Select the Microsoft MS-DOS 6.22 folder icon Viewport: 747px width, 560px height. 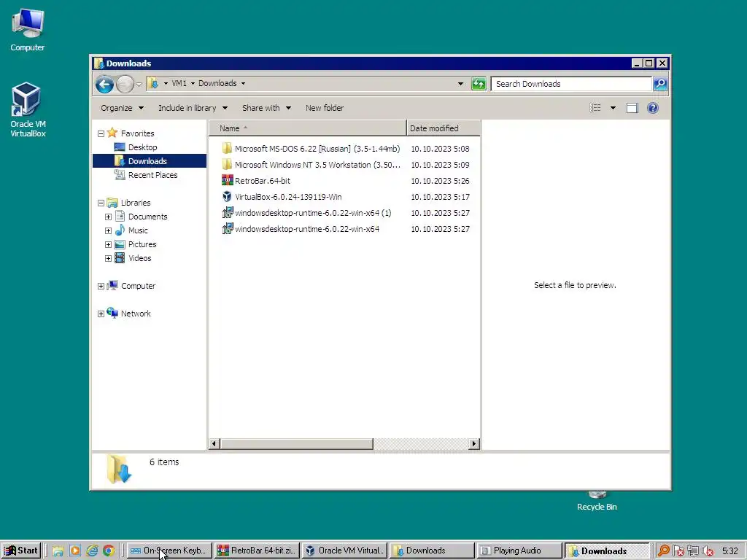click(228, 149)
